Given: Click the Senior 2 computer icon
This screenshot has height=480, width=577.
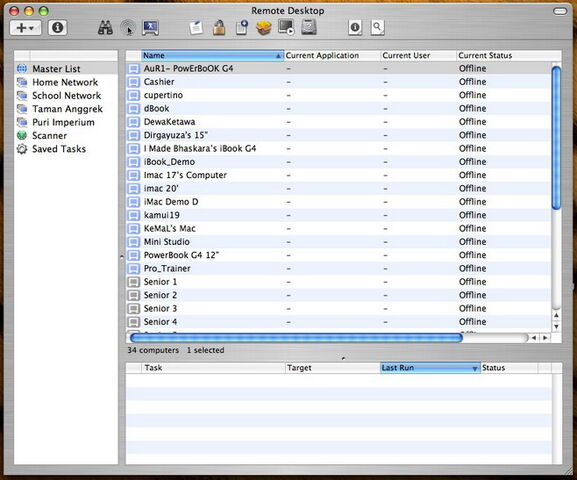Looking at the screenshot, I should [134, 295].
